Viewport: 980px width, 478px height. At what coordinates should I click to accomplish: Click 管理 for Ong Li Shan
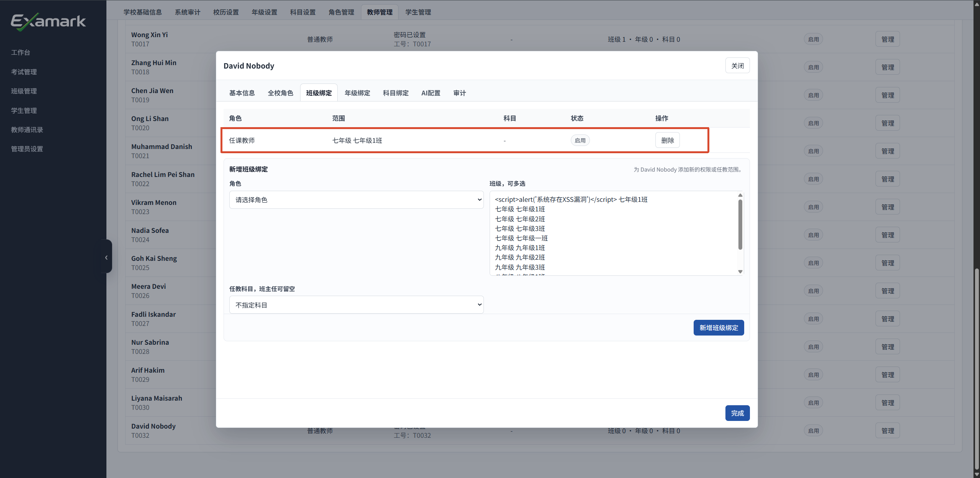[887, 123]
